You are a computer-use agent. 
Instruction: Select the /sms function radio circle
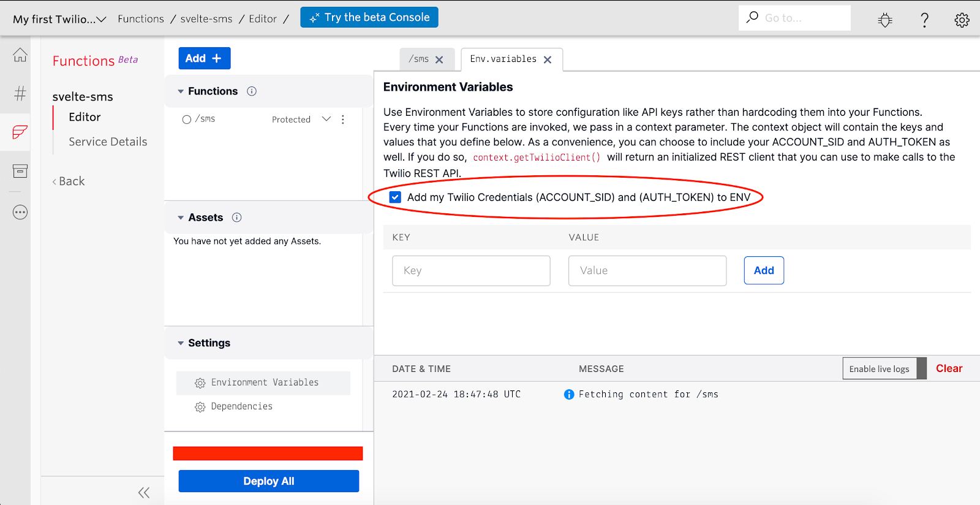[x=187, y=120]
